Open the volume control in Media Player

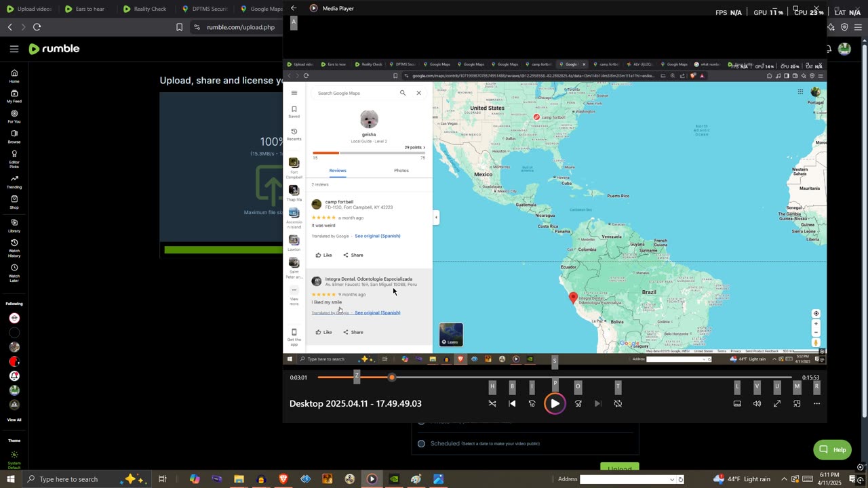pyautogui.click(x=757, y=403)
